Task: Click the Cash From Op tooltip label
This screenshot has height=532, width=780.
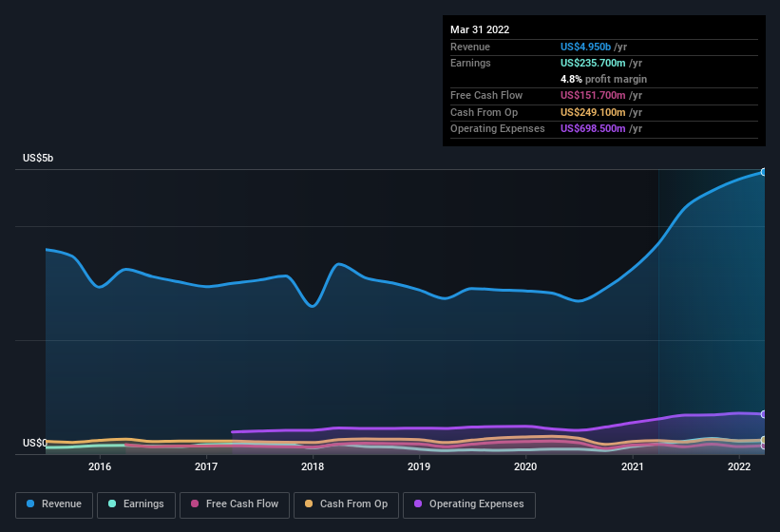Action: point(484,112)
